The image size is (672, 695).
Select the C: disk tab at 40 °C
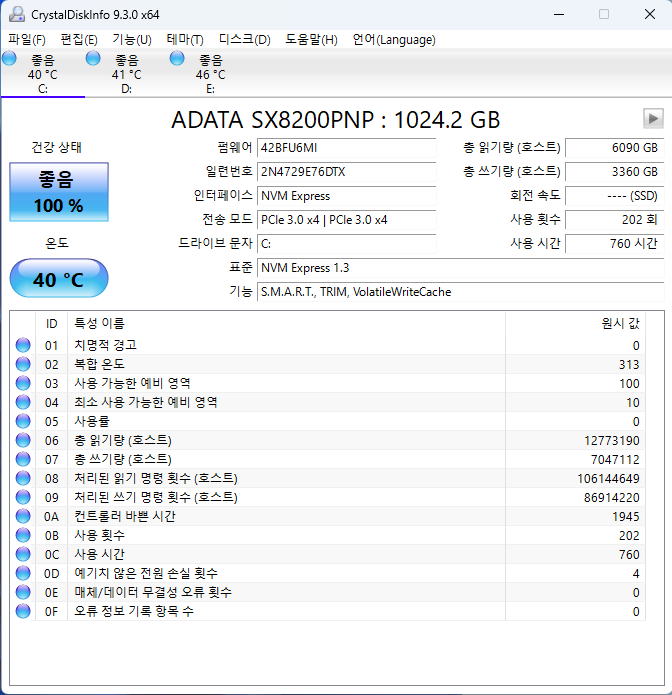point(43,74)
